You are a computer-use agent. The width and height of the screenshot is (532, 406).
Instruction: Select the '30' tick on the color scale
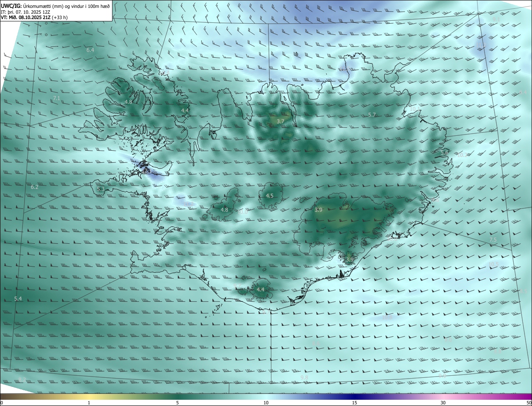[443, 403]
